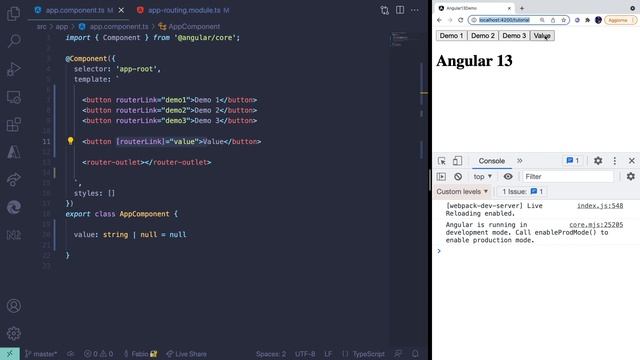Click the Demo 2 button in page
This screenshot has height=360, width=640.
482,36
